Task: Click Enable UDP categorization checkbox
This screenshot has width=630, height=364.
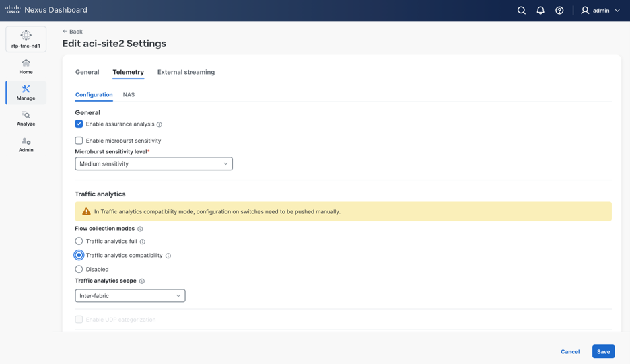Action: (79, 319)
